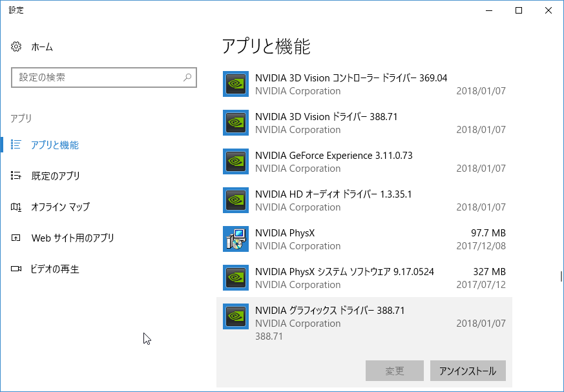Select NVIDIA 3D Vision コントローラー ドライバー 369.04
The width and height of the screenshot is (564, 392).
[x=364, y=84]
